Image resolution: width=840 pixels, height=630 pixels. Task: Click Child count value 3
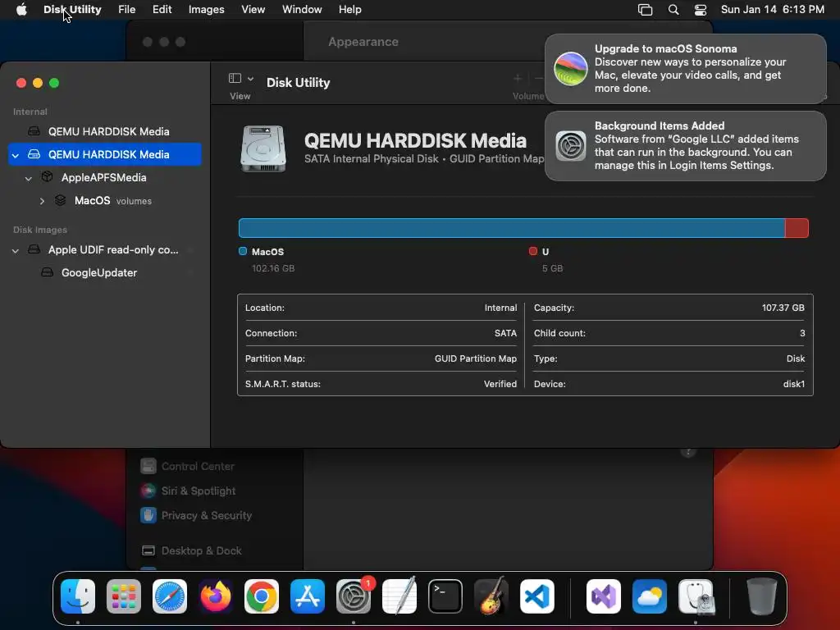[802, 333]
